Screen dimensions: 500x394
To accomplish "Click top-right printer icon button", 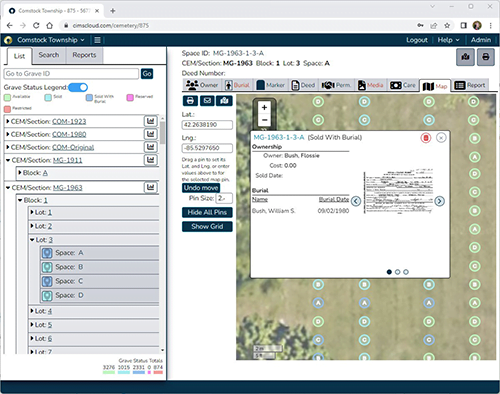I will (x=485, y=57).
